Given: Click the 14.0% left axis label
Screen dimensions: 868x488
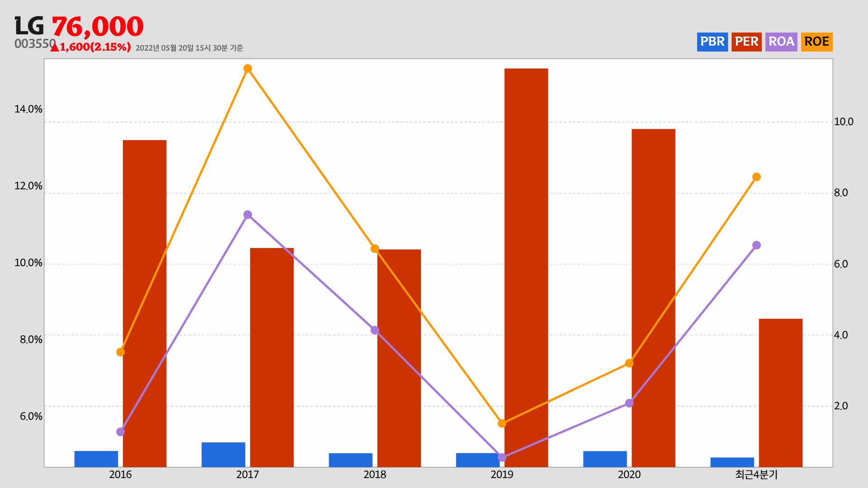Looking at the screenshot, I should (28, 109).
